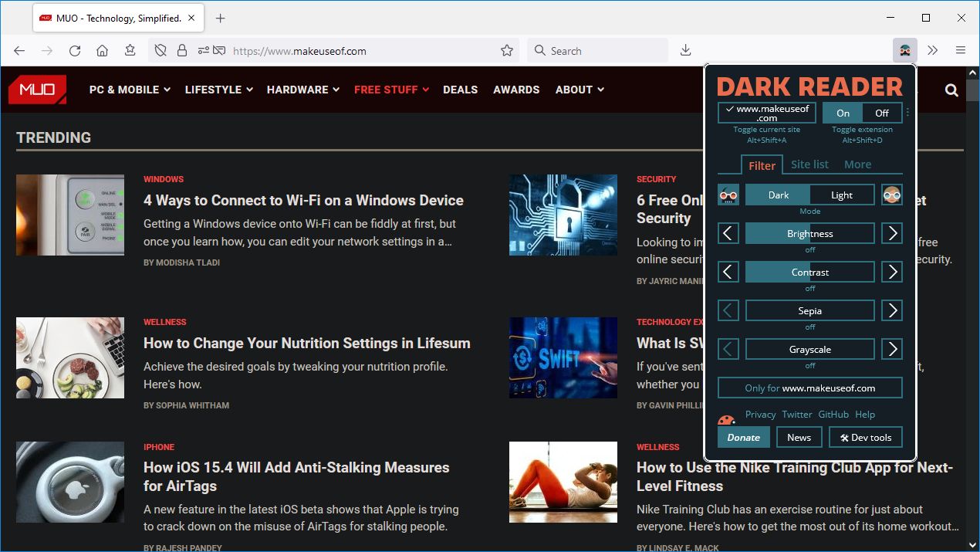Click the MUO logo
This screenshot has width=980, height=552.
pos(37,90)
